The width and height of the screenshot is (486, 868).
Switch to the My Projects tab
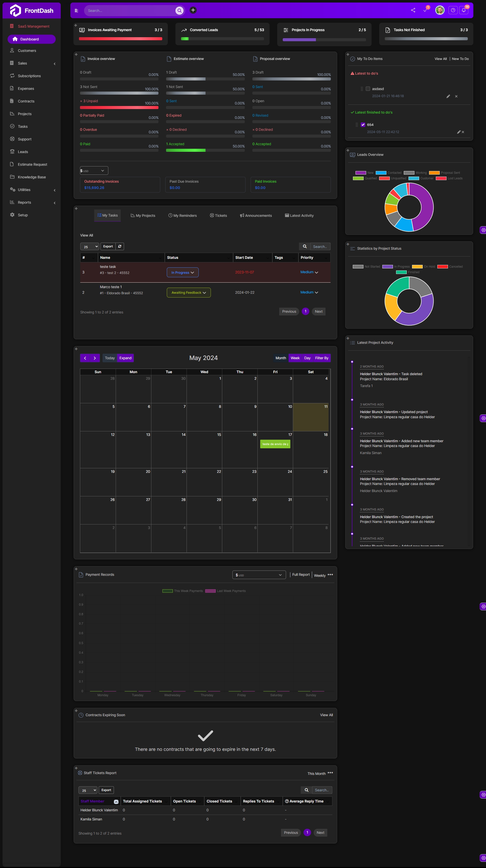pyautogui.click(x=143, y=215)
